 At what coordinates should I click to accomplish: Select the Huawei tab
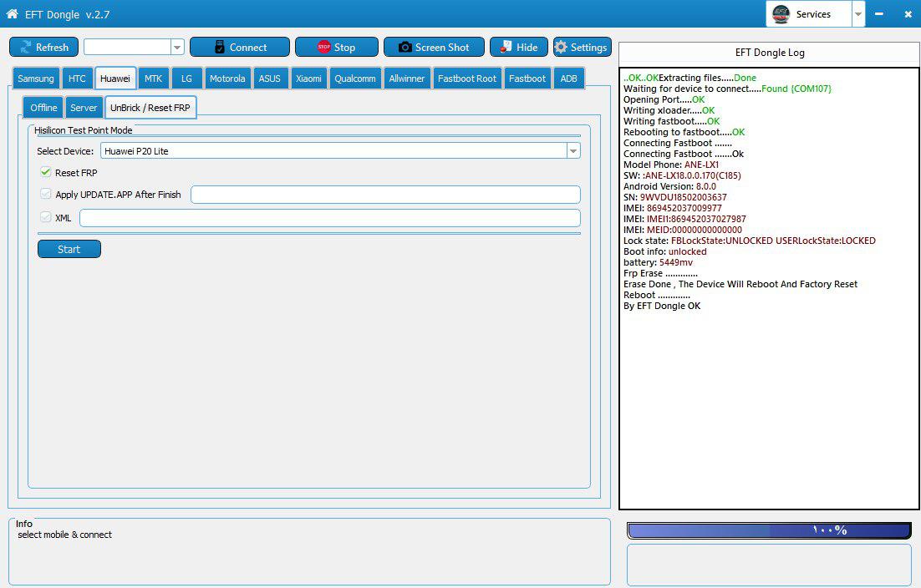(115, 78)
